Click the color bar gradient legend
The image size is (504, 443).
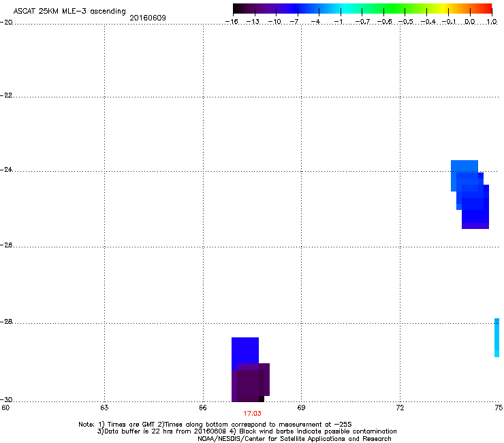point(362,9)
